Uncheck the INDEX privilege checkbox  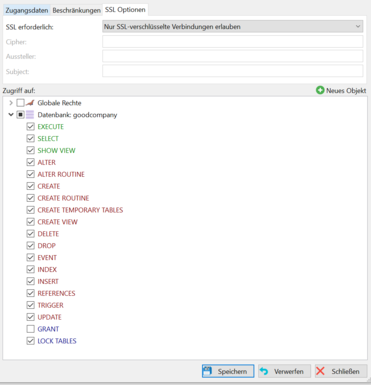pos(30,269)
